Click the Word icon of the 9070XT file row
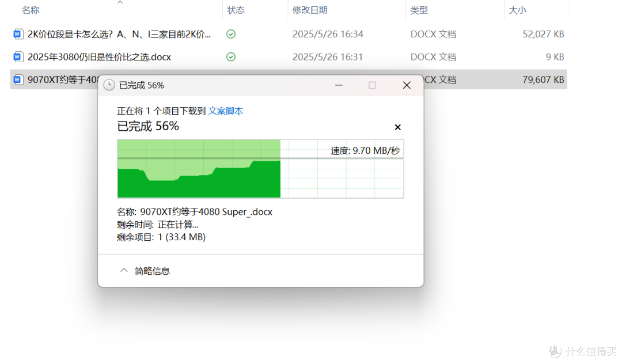Image resolution: width=622 pixels, height=364 pixels. tap(18, 79)
